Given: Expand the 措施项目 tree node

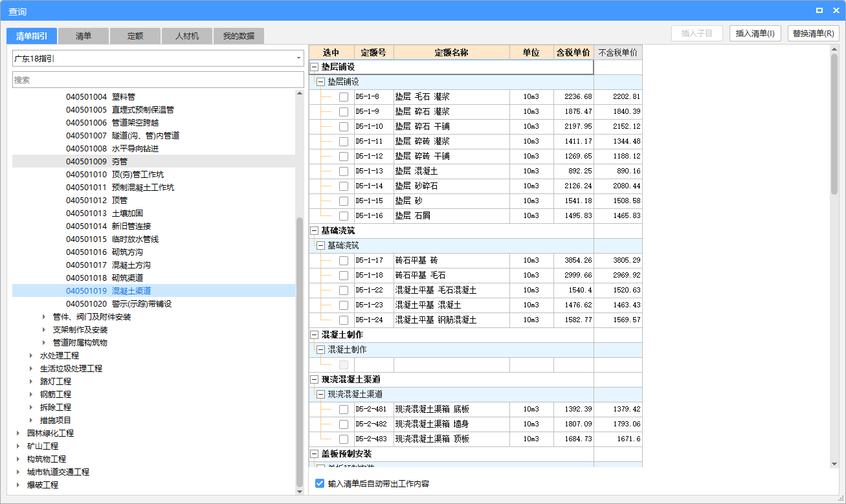Looking at the screenshot, I should pyautogui.click(x=31, y=421).
